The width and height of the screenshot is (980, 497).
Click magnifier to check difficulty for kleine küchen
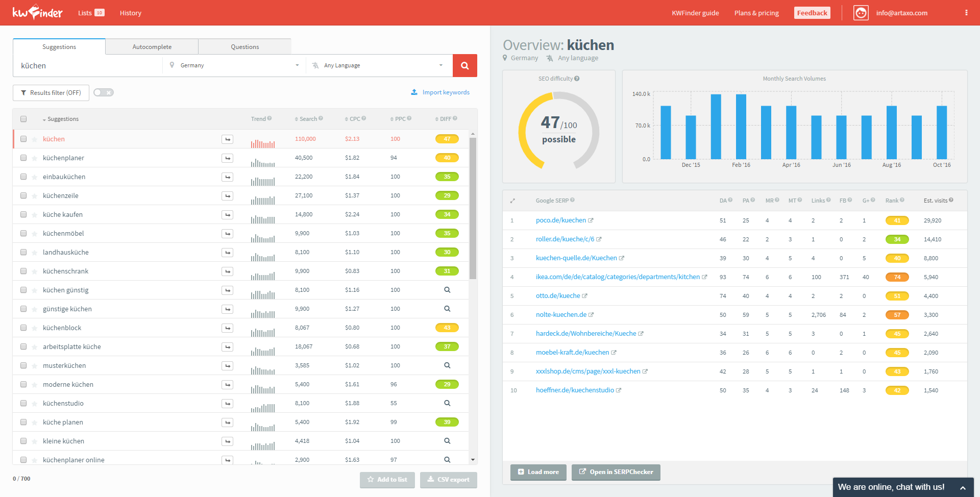[447, 441]
